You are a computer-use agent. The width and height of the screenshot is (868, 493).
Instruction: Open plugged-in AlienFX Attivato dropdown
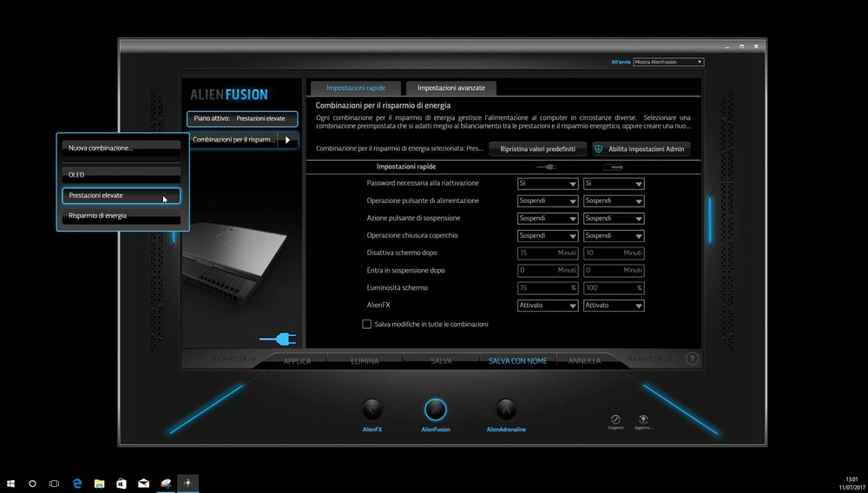(x=548, y=306)
